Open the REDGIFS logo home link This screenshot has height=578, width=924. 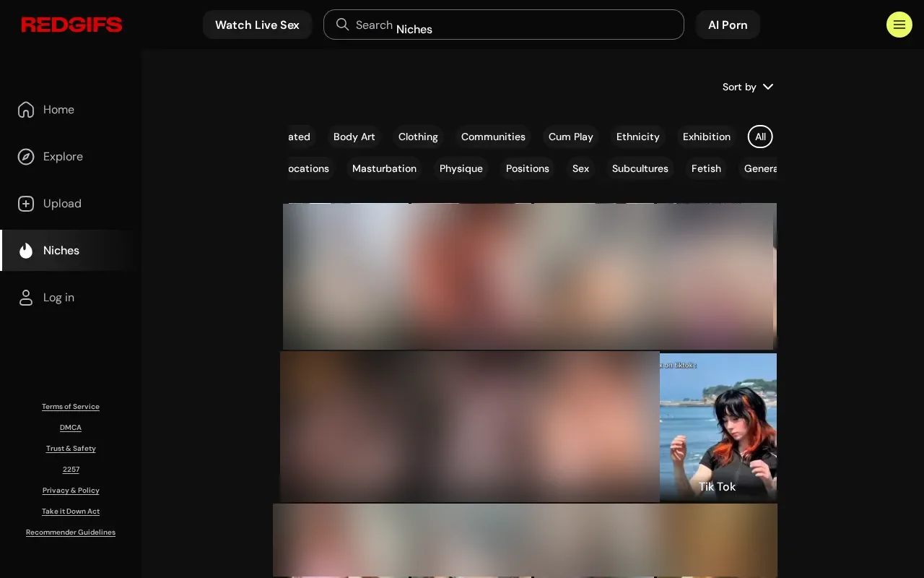point(72,25)
